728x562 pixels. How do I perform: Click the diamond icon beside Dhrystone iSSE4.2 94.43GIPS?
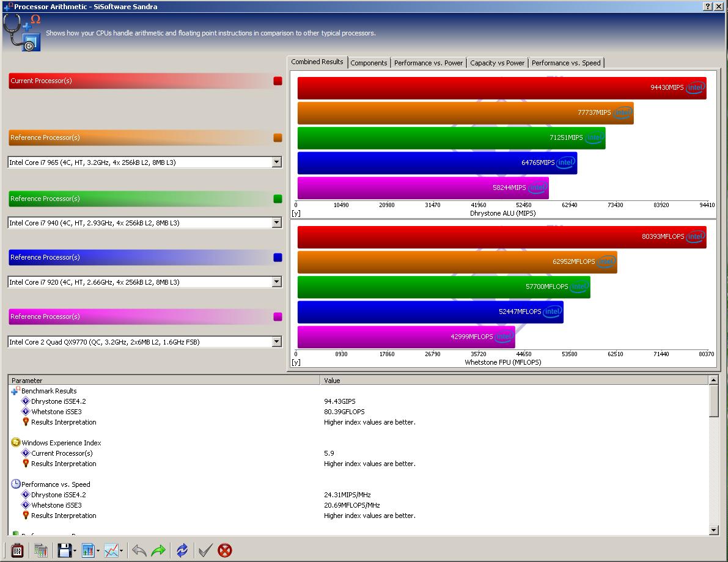26,401
